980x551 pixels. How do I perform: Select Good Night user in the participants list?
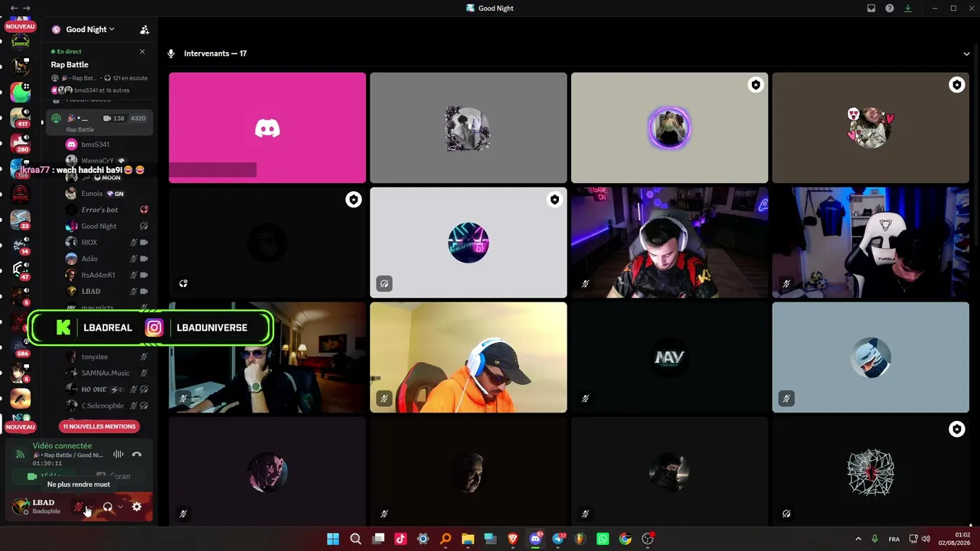[x=99, y=226]
